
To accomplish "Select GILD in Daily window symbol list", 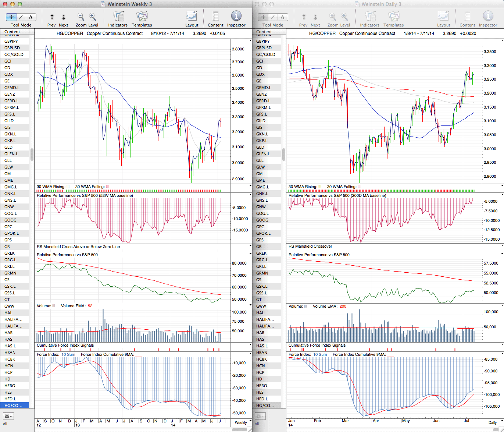I will click(x=261, y=121).
